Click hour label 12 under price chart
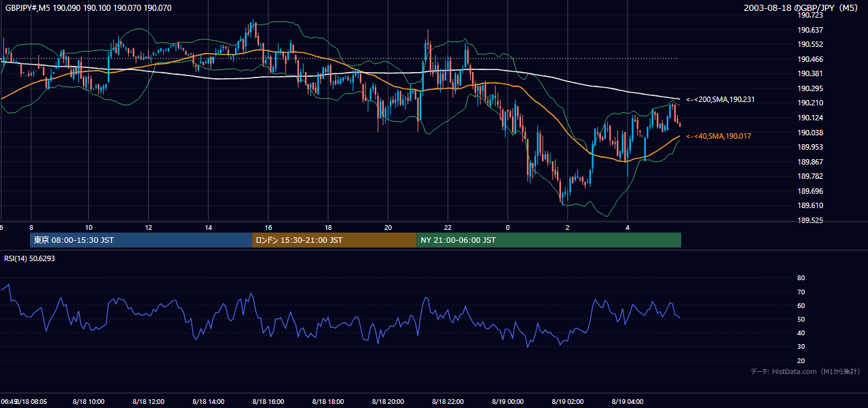 click(149, 228)
